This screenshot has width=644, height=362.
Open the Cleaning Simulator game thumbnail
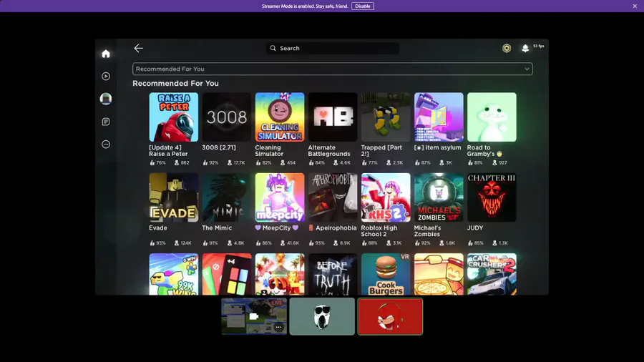(280, 117)
